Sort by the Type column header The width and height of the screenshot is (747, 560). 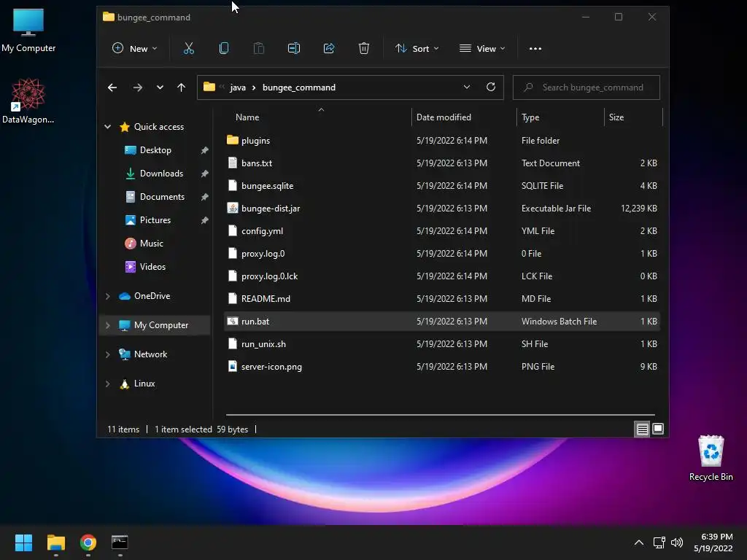pyautogui.click(x=530, y=117)
